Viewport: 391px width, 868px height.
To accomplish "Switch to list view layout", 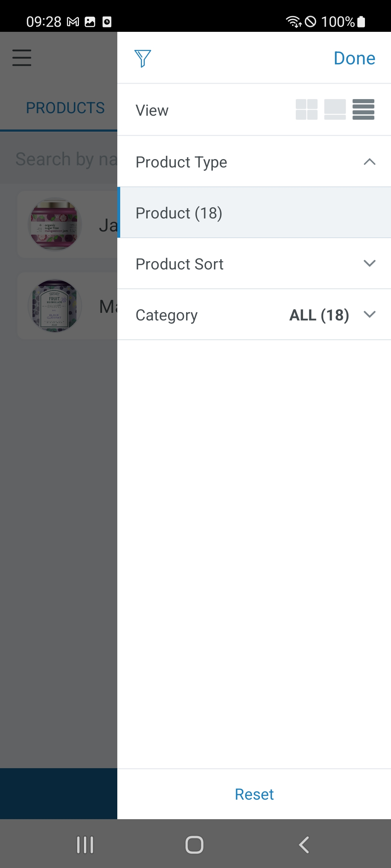I will point(363,109).
